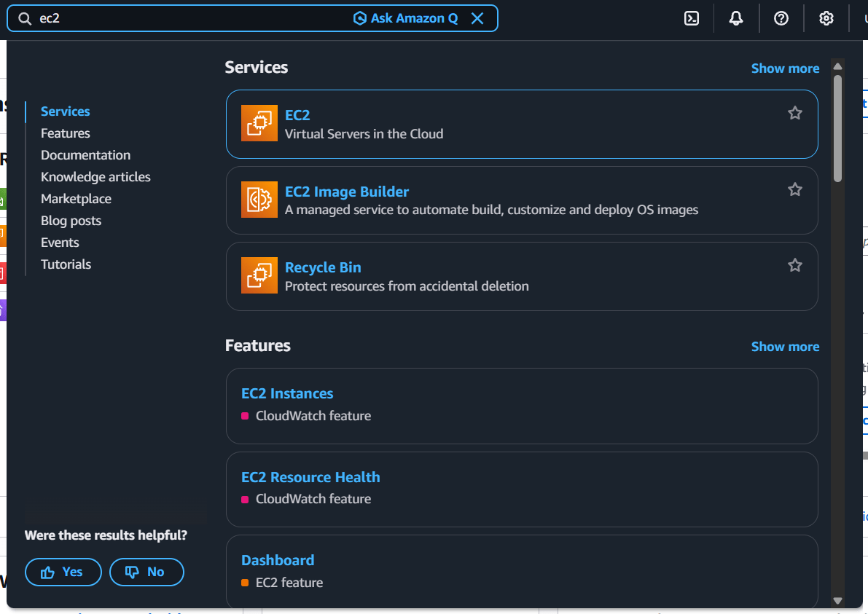This screenshot has width=868, height=614.
Task: Click the results scrollbar thumb
Action: click(837, 128)
